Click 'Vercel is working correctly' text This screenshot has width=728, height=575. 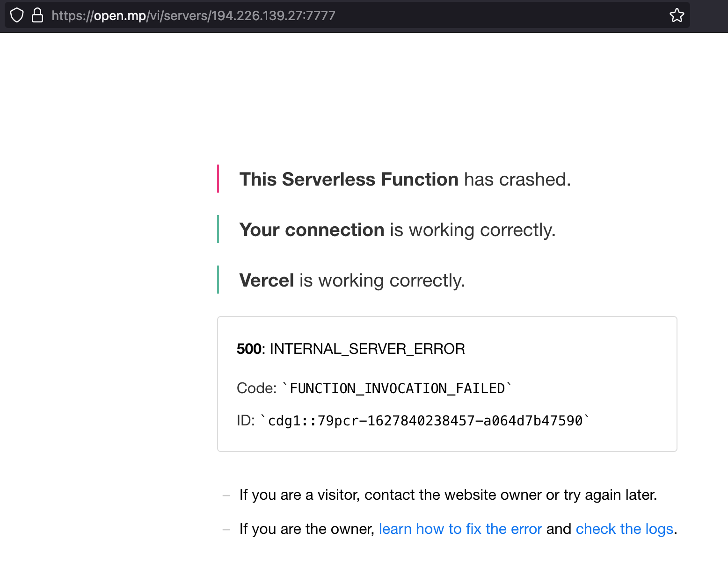tap(352, 280)
